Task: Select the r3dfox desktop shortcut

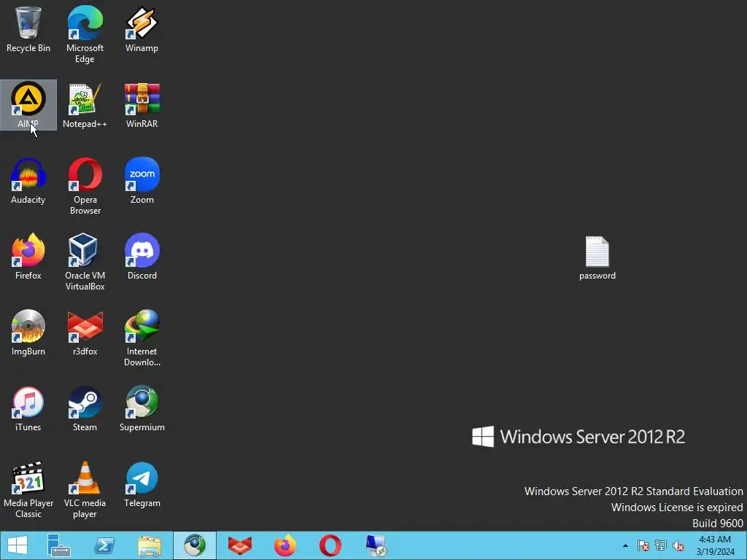Action: 85,332
